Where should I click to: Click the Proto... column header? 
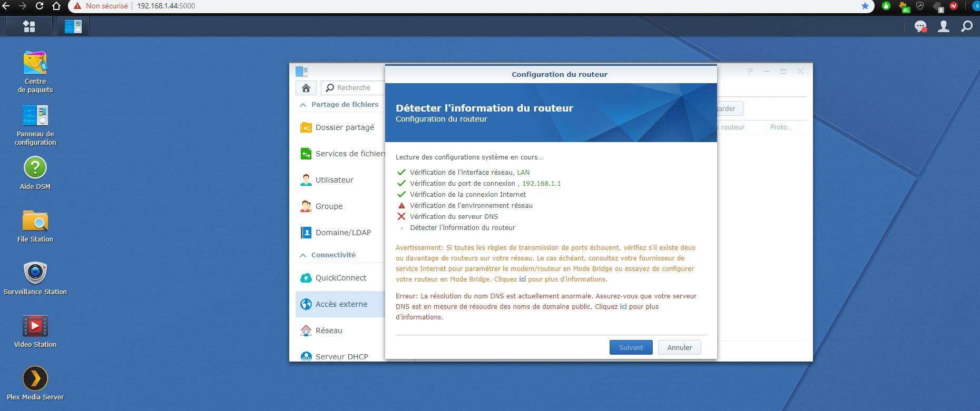click(781, 127)
